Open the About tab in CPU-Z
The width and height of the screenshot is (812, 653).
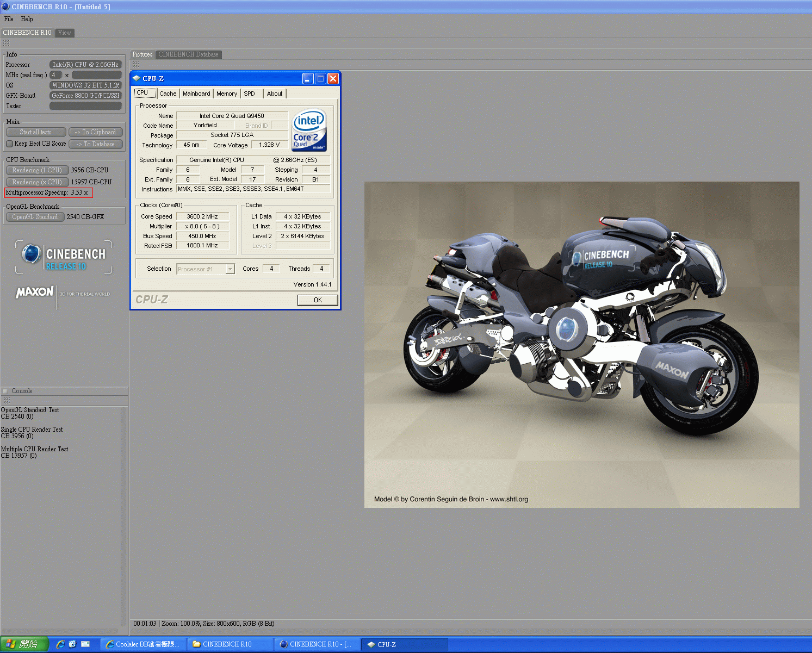click(x=275, y=94)
